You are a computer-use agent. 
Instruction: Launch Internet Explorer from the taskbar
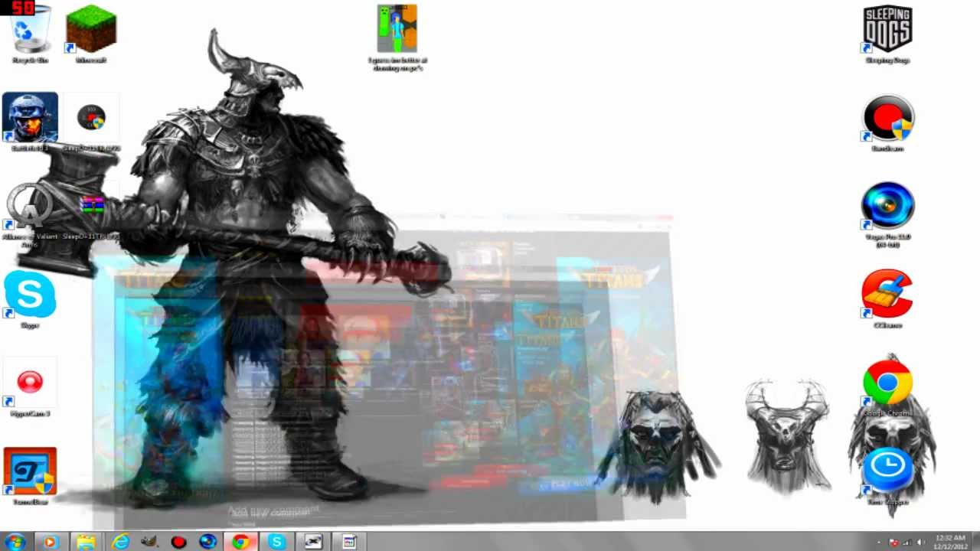tap(120, 542)
